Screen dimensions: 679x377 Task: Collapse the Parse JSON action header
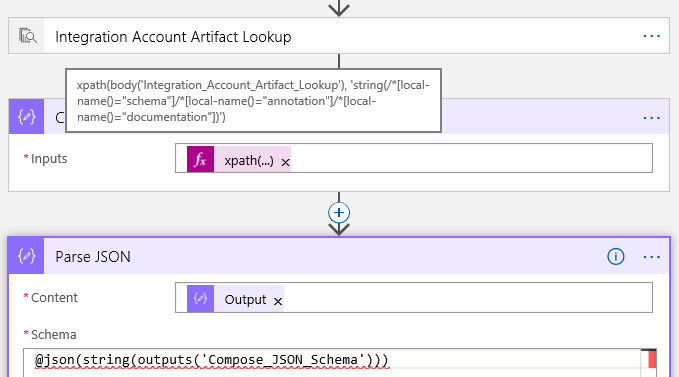[x=339, y=256]
